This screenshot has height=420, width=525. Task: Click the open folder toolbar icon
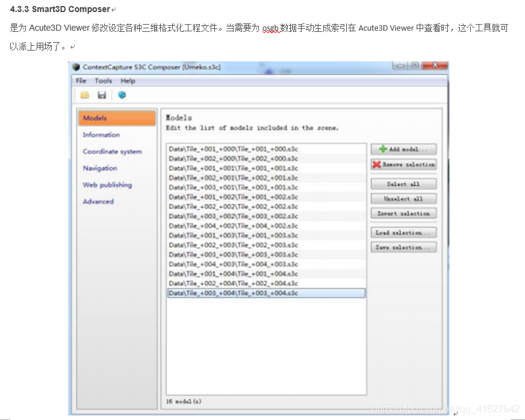tap(85, 96)
